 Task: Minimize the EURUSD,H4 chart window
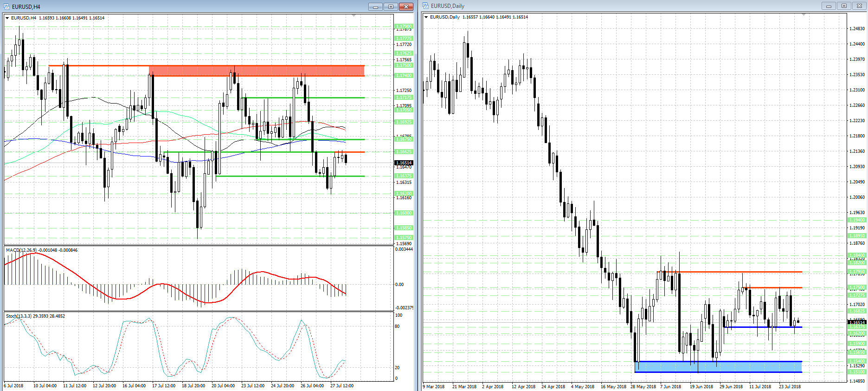tap(375, 7)
